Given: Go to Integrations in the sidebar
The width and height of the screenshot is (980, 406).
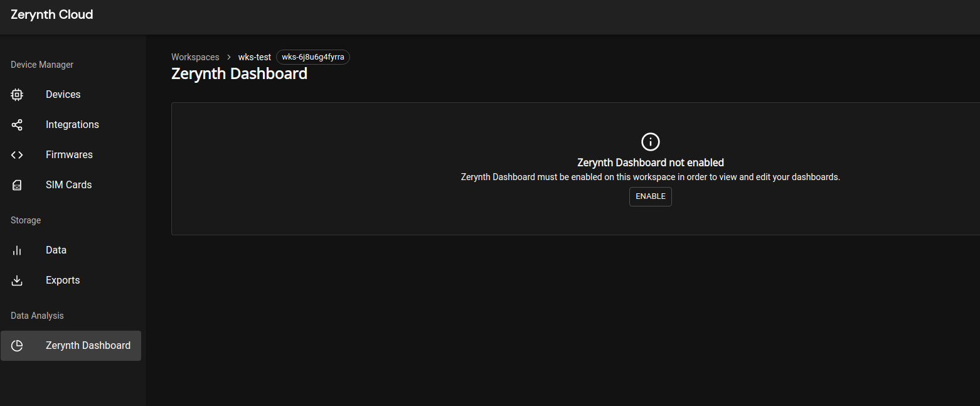Looking at the screenshot, I should (71, 125).
